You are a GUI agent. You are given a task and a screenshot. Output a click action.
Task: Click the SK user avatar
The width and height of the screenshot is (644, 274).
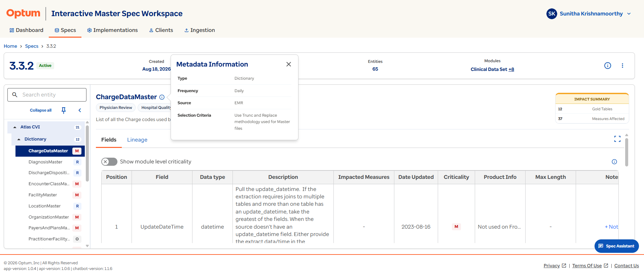(551, 14)
